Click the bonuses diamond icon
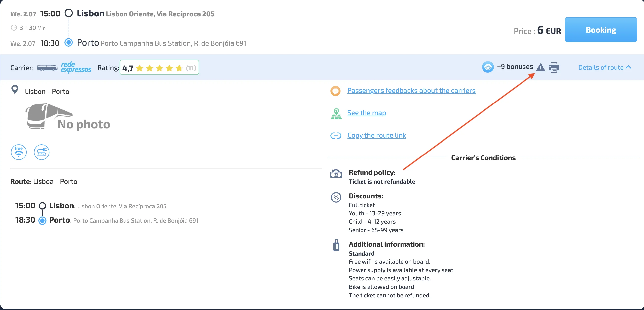Screen dimensions: 644x310 [x=487, y=67]
